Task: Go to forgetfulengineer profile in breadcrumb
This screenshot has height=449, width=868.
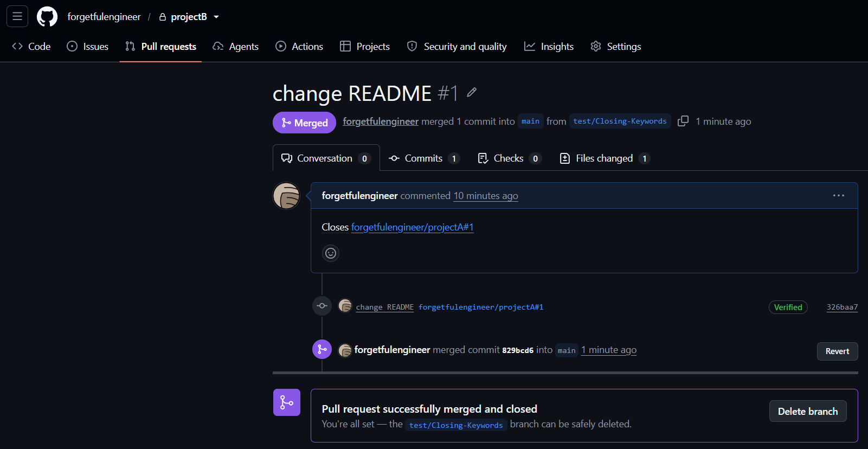Action: click(104, 17)
